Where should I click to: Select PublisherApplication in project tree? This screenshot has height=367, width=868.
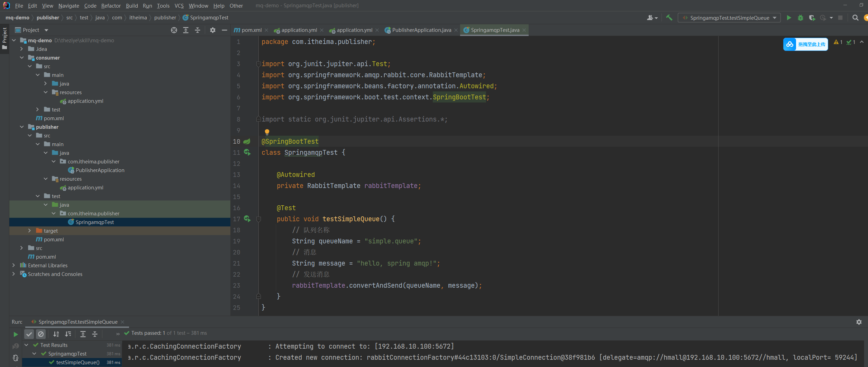(x=100, y=170)
